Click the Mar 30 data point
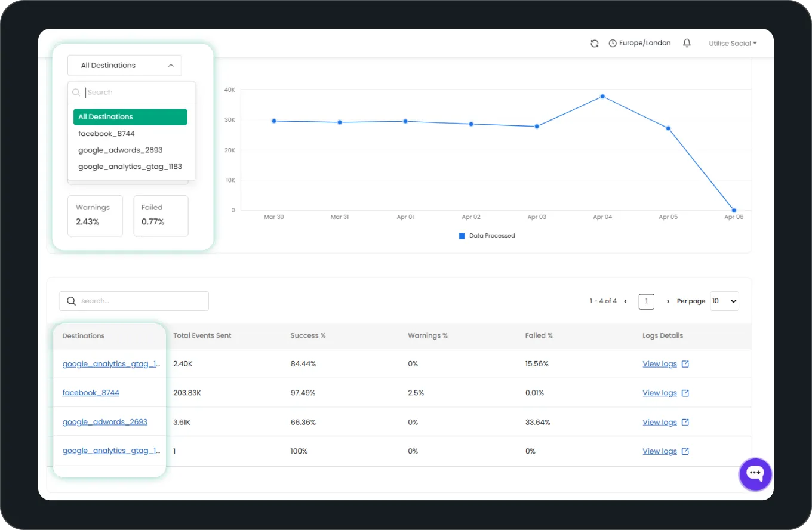812x530 pixels. (274, 121)
